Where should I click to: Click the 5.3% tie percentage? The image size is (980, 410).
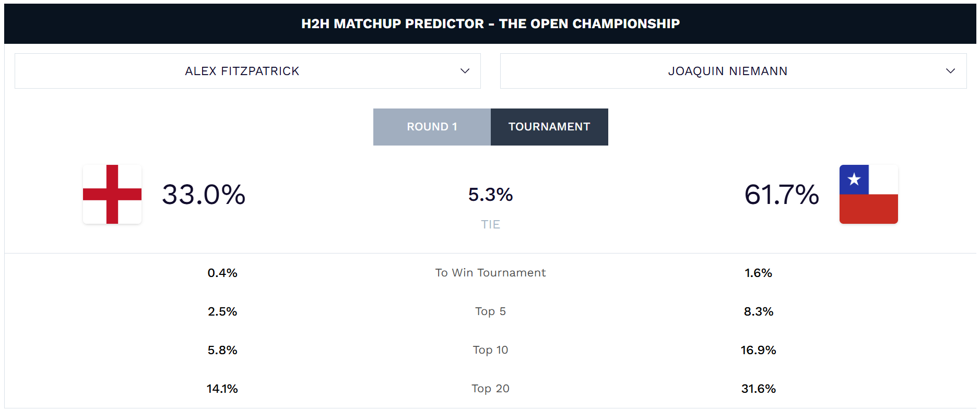pyautogui.click(x=490, y=195)
